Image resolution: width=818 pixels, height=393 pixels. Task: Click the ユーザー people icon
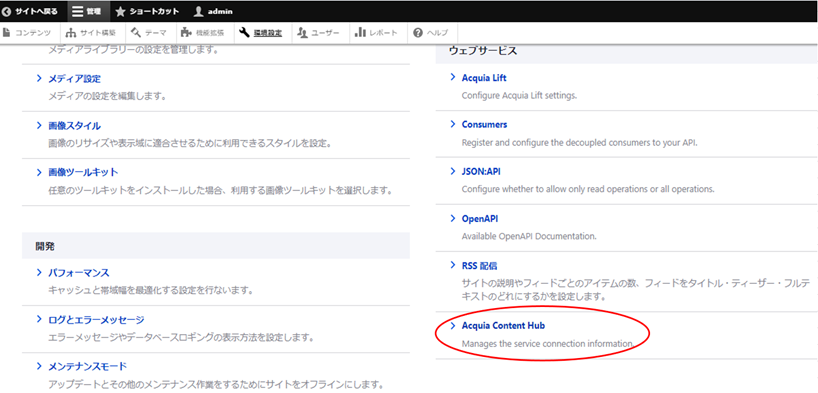303,33
